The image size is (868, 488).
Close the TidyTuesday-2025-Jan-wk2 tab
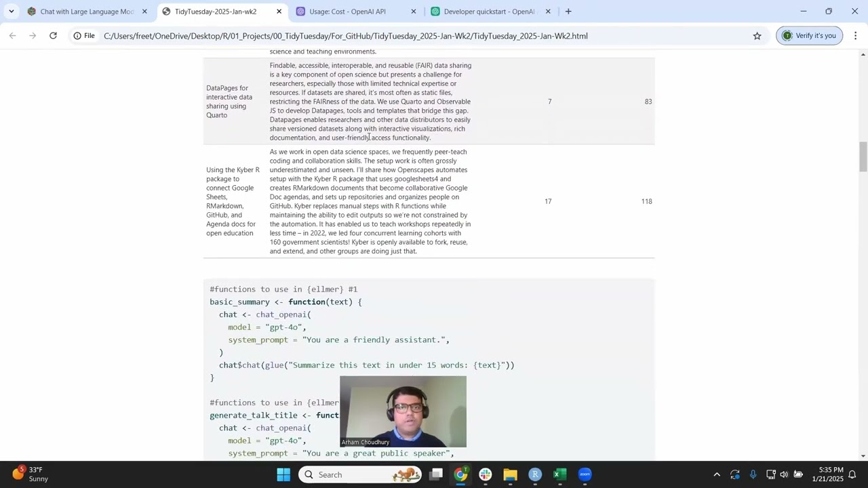(279, 12)
